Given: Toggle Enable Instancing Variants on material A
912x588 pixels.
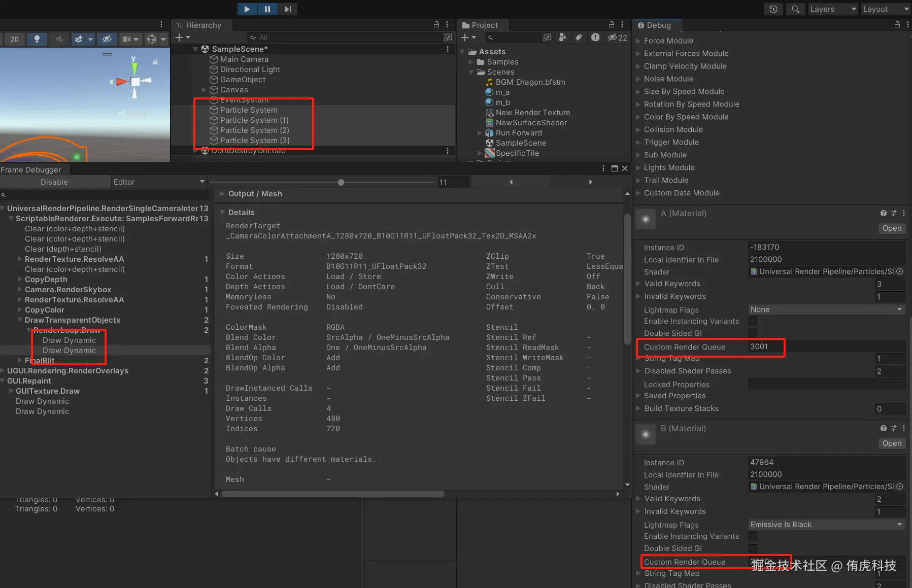Looking at the screenshot, I should 753,322.
